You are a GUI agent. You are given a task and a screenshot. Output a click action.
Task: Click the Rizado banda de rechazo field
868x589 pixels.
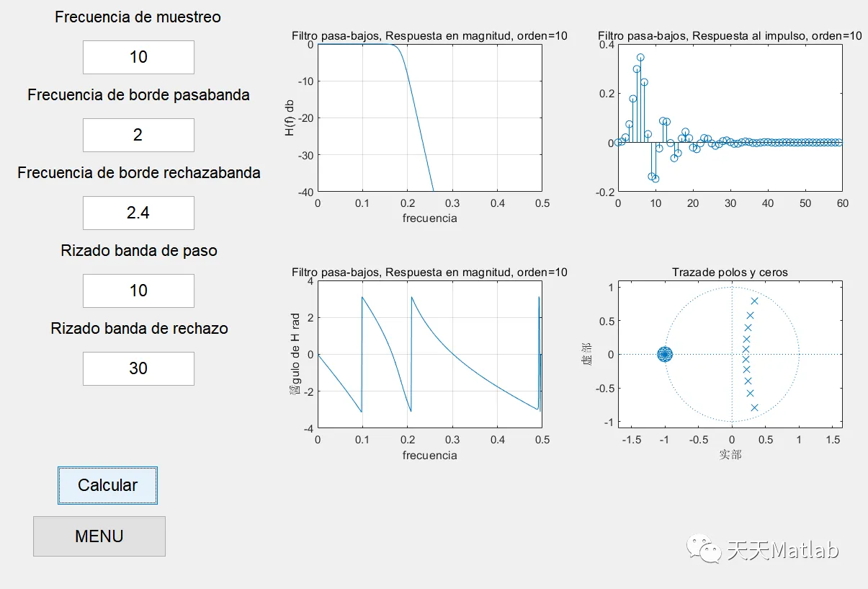138,368
